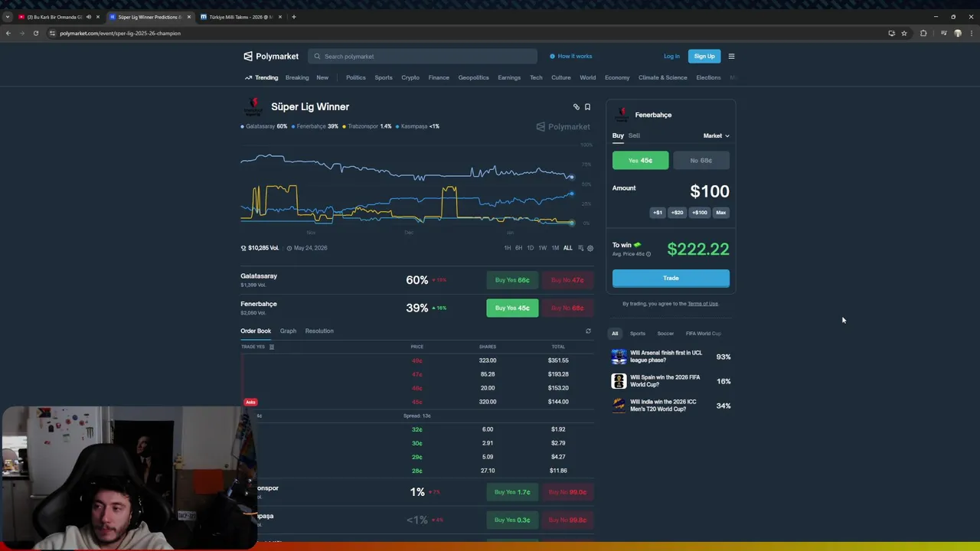Viewport: 980px width, 551px height.
Task: Open the tab search dropdown arrow
Action: [x=8, y=17]
